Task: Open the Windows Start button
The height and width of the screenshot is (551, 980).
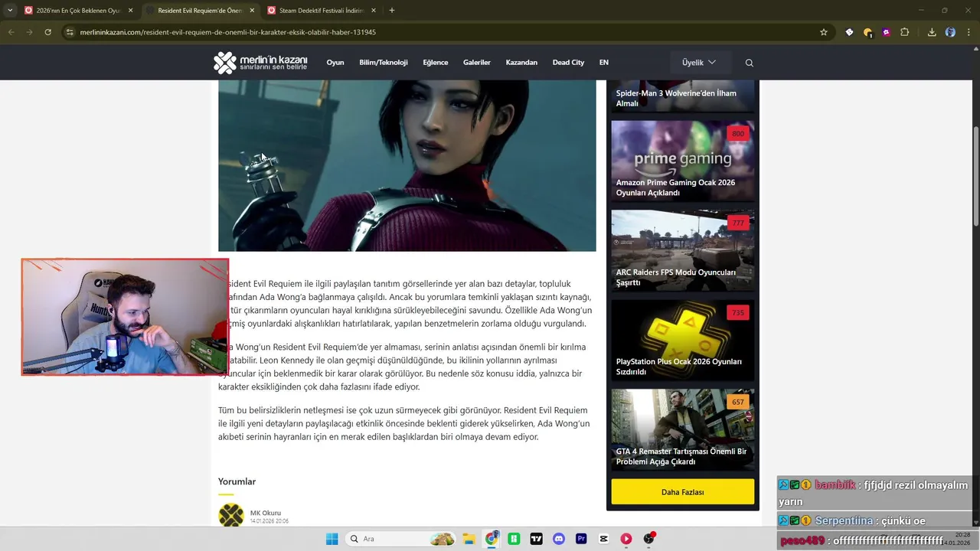Action: coord(332,539)
